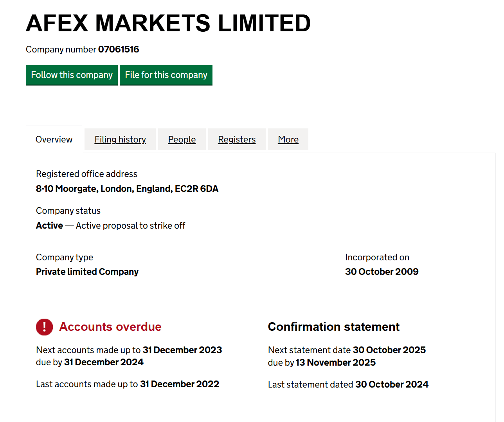Click the Company type label

point(65,257)
